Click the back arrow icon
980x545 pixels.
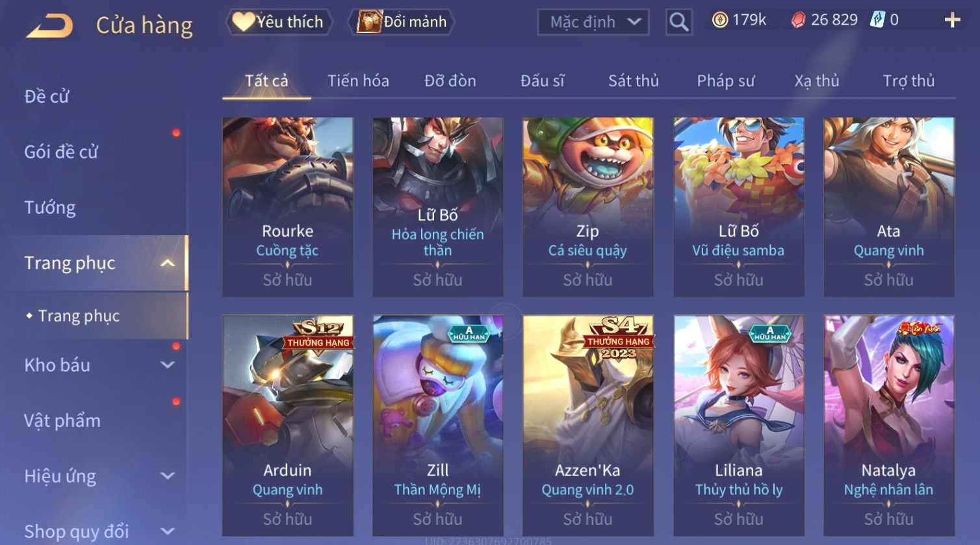pos(49,26)
